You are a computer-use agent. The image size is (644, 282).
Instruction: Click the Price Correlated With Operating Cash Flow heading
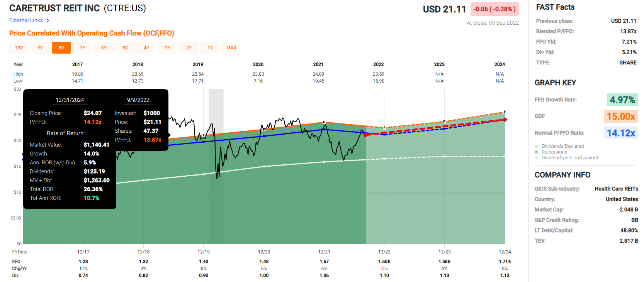[x=92, y=33]
